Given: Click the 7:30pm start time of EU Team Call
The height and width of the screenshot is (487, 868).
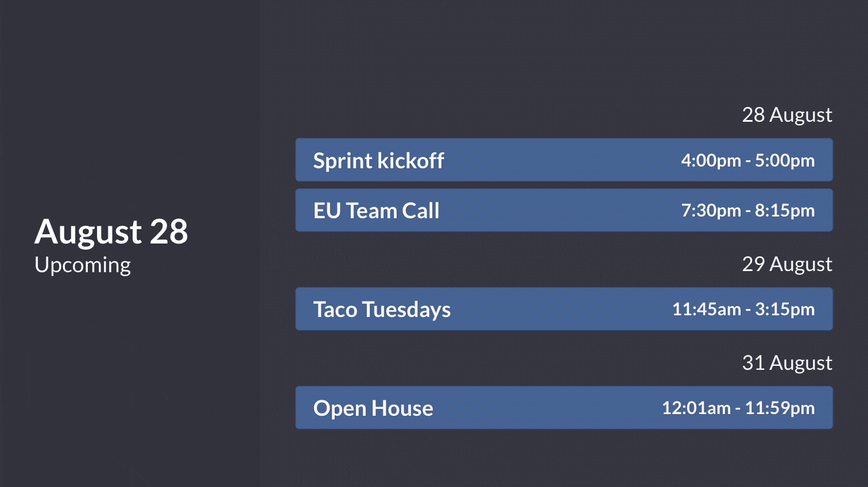Looking at the screenshot, I should (711, 210).
